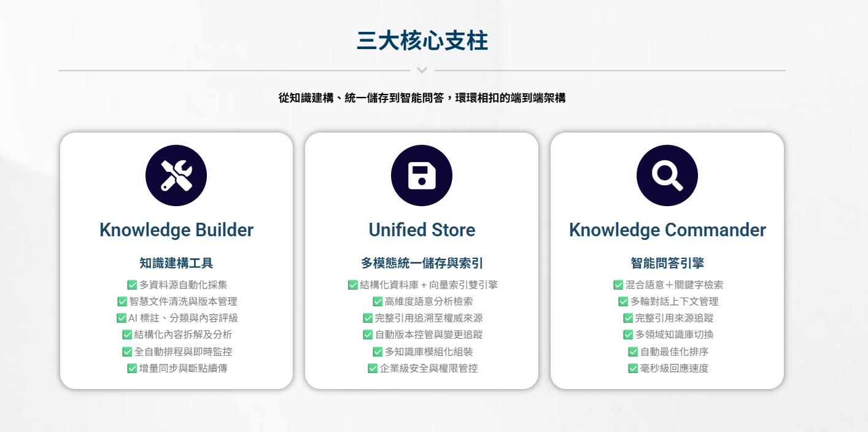Image resolution: width=868 pixels, height=432 pixels.
Task: Select the Unified Store card title
Action: [x=422, y=230]
